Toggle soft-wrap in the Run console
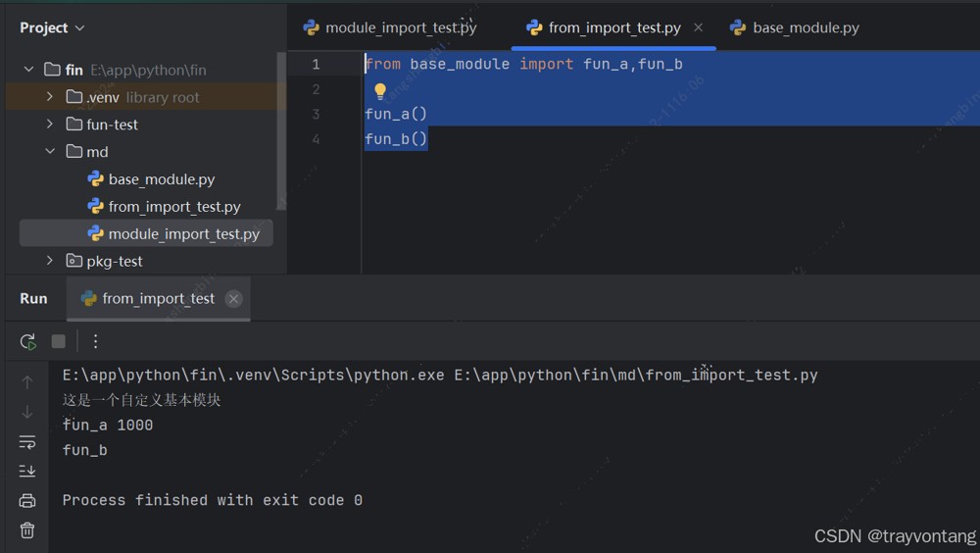The image size is (980, 553). coord(27,442)
